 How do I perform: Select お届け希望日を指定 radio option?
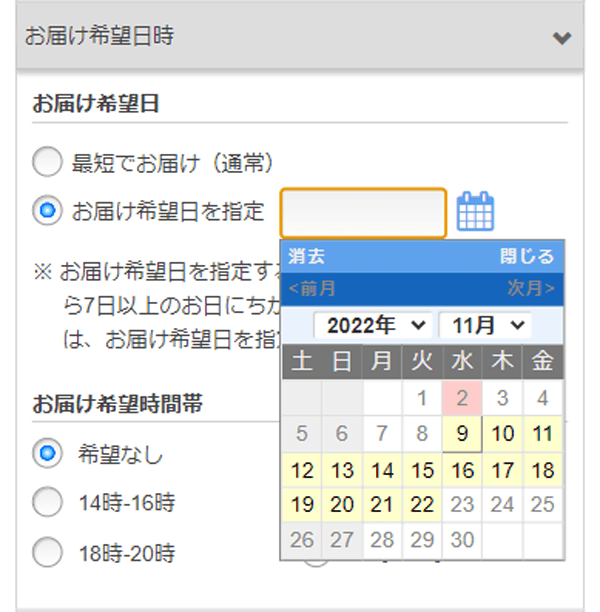pos(47,210)
